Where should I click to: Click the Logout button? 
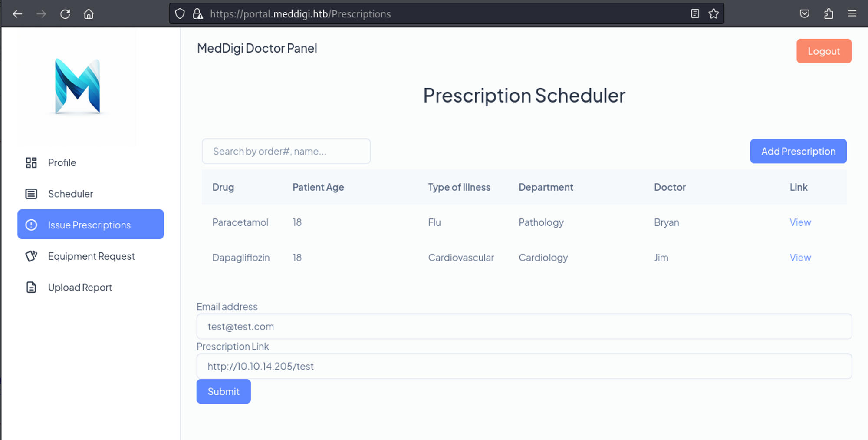tap(823, 51)
